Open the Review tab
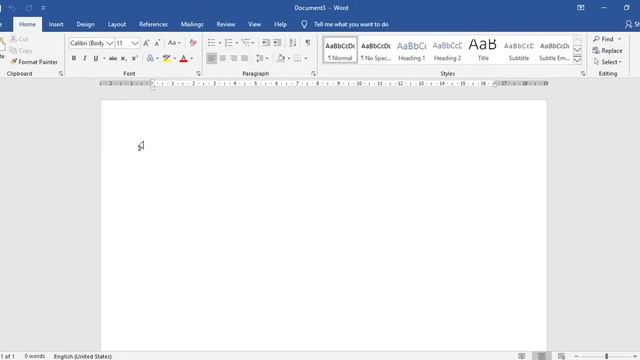Viewport: 640px width, 360px height. pos(226,24)
